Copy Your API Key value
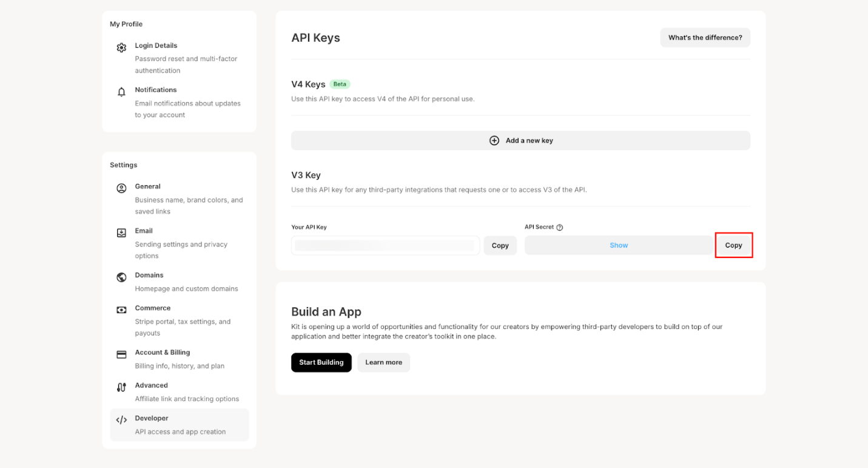The image size is (868, 468). pos(500,245)
